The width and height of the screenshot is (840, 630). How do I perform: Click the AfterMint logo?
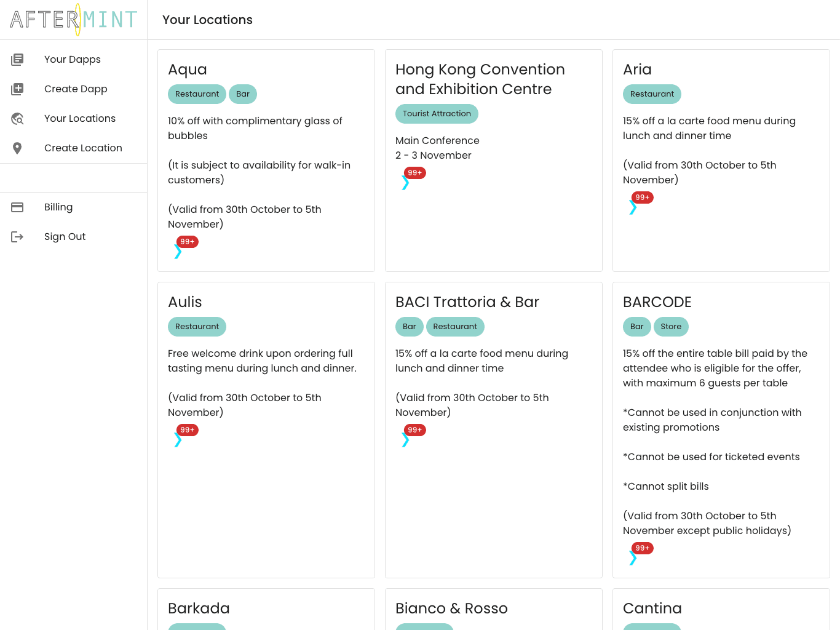(73, 20)
